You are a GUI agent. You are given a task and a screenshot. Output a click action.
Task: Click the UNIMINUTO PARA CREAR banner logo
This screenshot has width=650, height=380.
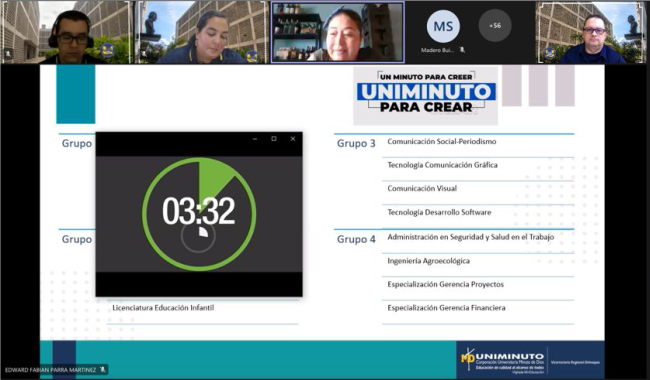pos(426,96)
